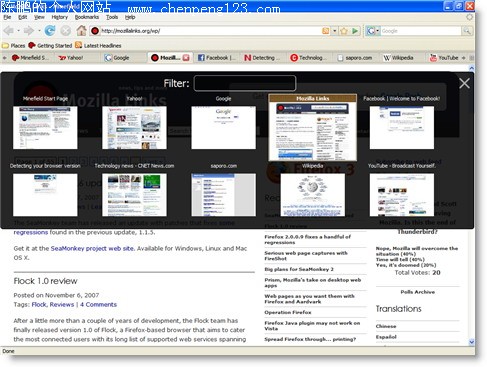Image resolution: width=487 pixels, height=367 pixels.
Task: Close the Mozilla Links tab with its X
Action: point(186,58)
